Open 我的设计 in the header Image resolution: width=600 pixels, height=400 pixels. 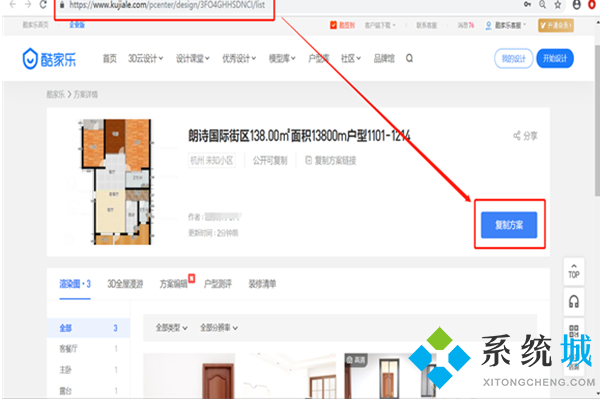(x=513, y=58)
